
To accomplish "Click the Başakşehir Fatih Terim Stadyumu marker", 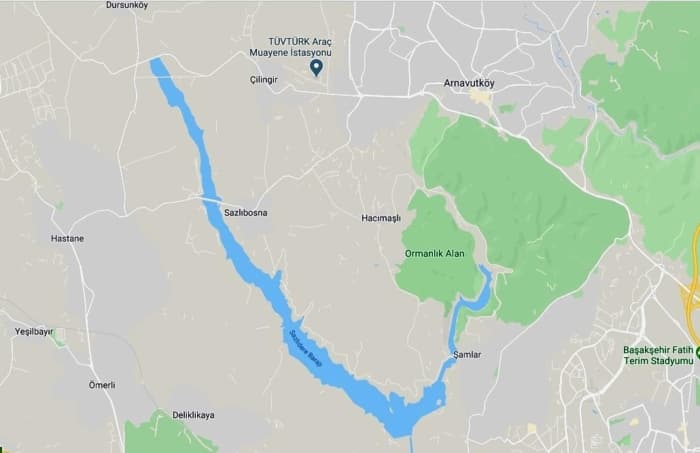I will pyautogui.click(x=697, y=353).
